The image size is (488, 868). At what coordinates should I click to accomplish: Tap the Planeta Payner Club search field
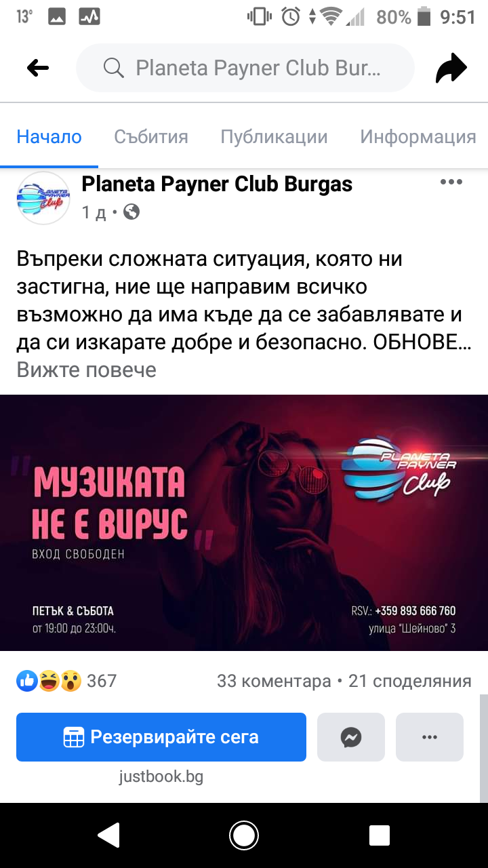tap(245, 68)
